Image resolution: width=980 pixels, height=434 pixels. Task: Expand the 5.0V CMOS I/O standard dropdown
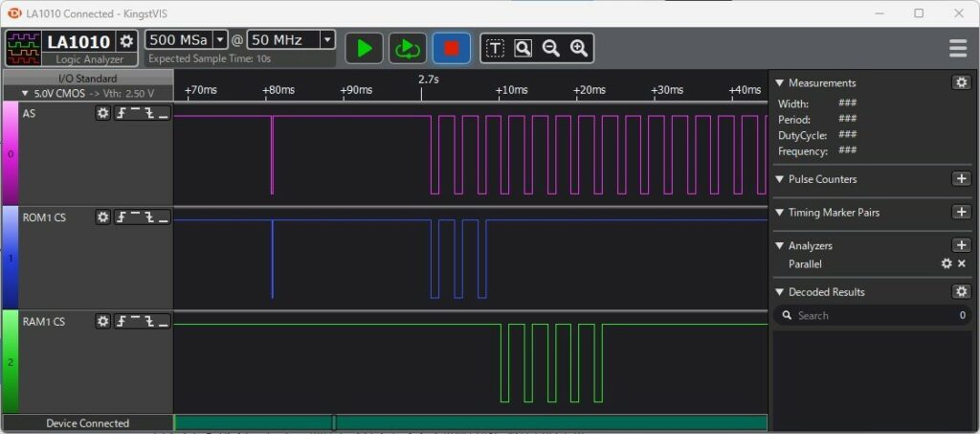click(x=86, y=93)
